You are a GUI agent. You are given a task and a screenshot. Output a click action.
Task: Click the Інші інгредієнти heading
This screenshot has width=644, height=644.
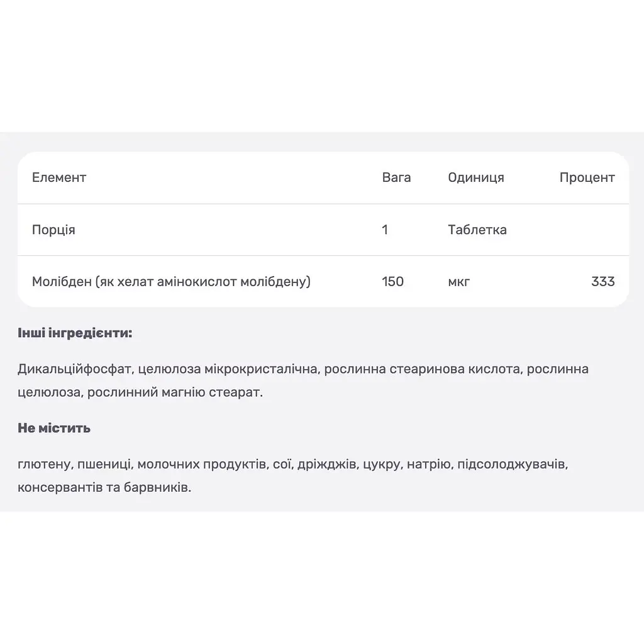[75, 333]
